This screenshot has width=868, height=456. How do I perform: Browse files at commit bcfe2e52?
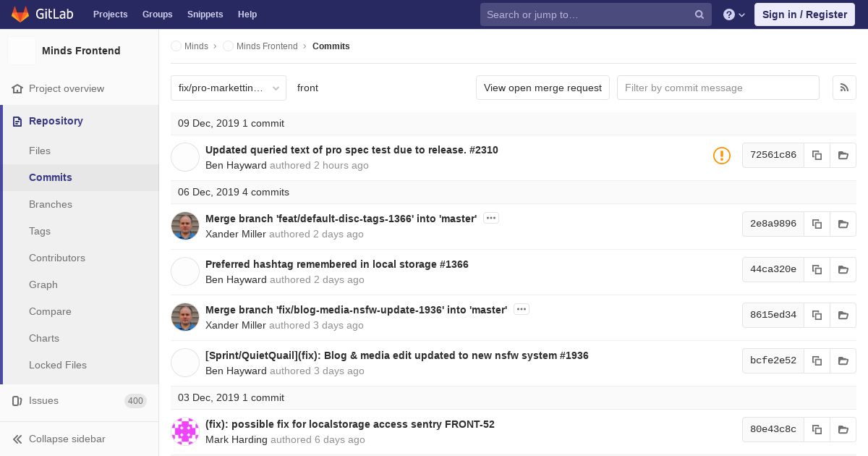[843, 360]
